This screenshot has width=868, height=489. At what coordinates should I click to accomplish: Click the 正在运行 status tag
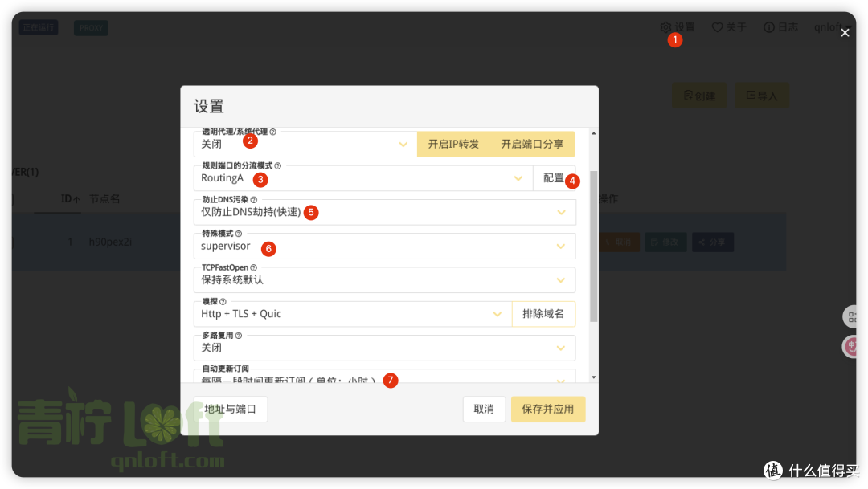pos(39,27)
